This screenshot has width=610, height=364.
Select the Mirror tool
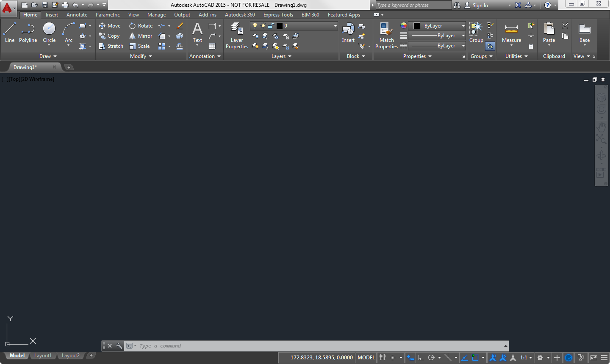[x=140, y=36]
